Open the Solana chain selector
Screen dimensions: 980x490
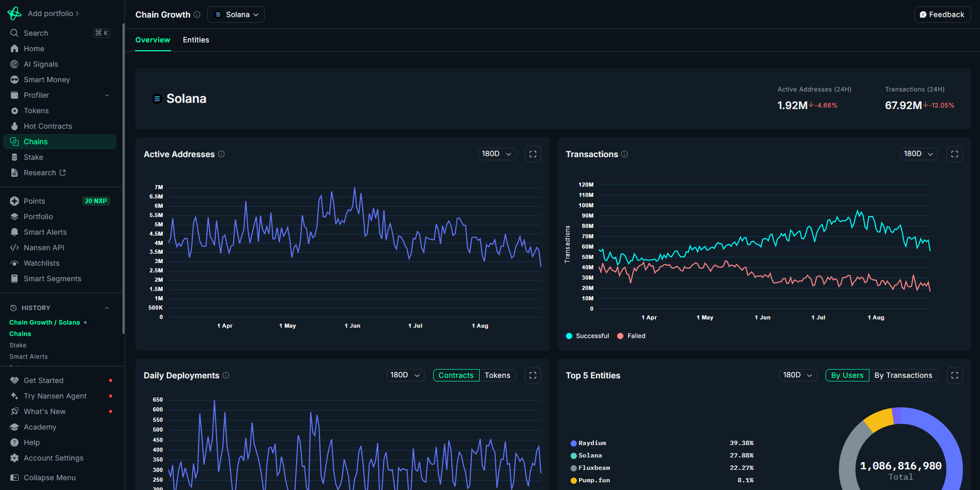pos(236,14)
